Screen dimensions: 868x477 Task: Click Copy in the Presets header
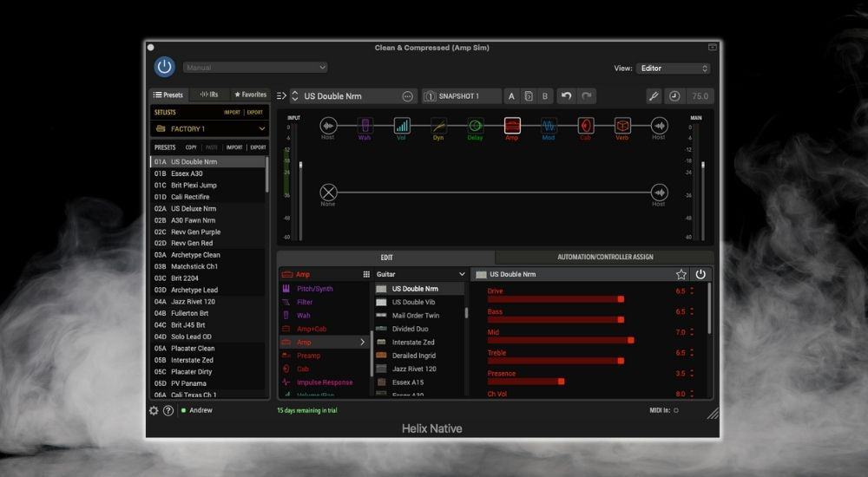point(191,147)
